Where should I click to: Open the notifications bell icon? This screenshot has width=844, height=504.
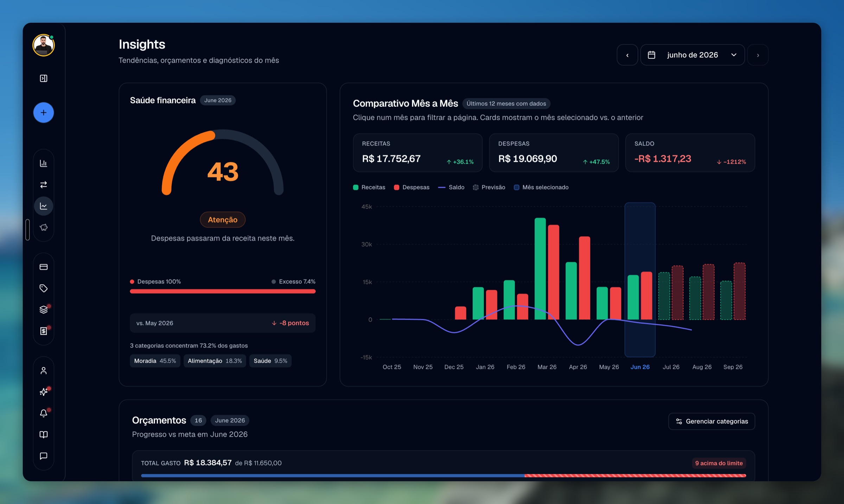(x=44, y=413)
